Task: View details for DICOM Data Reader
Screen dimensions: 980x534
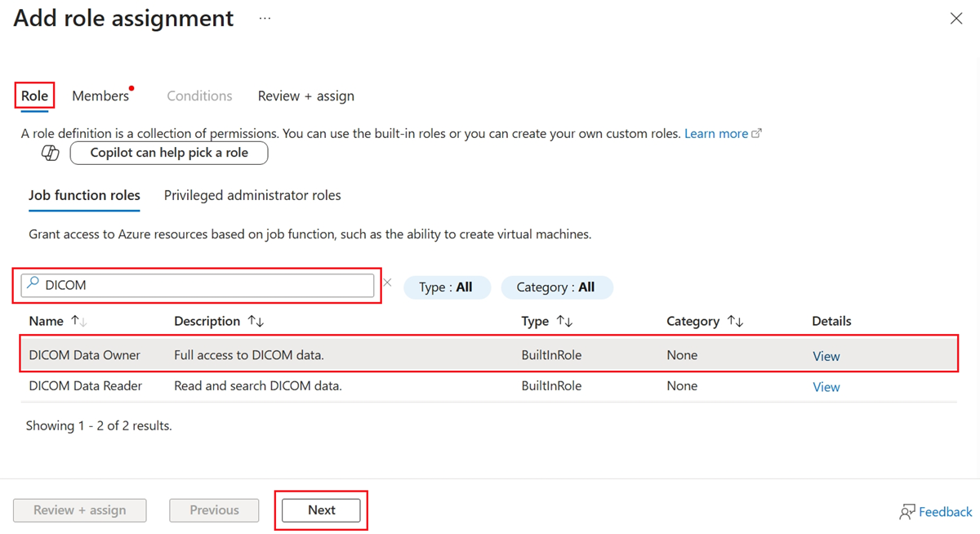Action: tap(826, 387)
